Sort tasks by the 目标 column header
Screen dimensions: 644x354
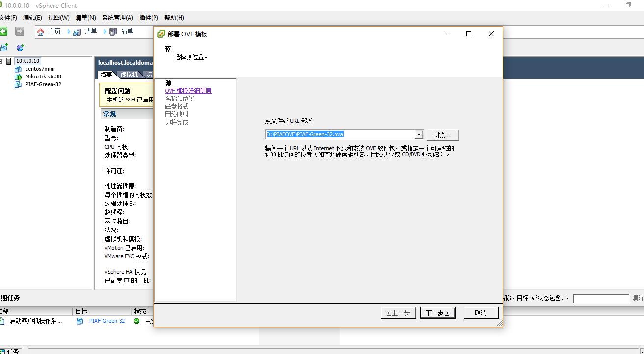point(103,311)
